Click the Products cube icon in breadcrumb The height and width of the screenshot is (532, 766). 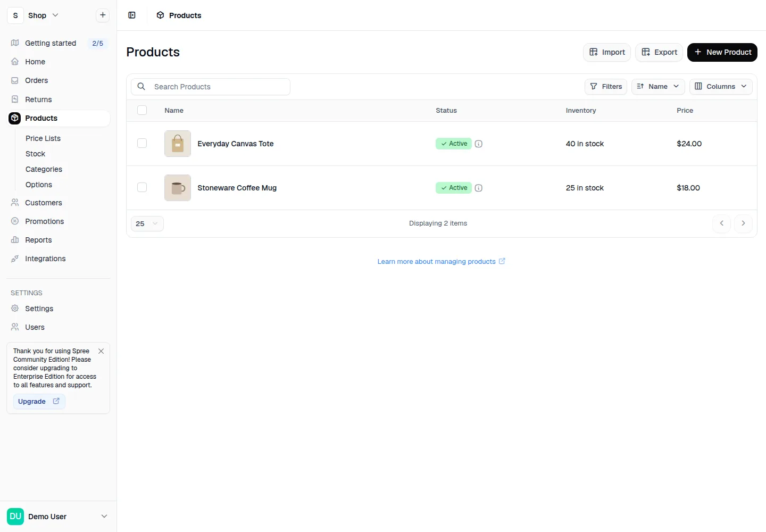point(160,15)
